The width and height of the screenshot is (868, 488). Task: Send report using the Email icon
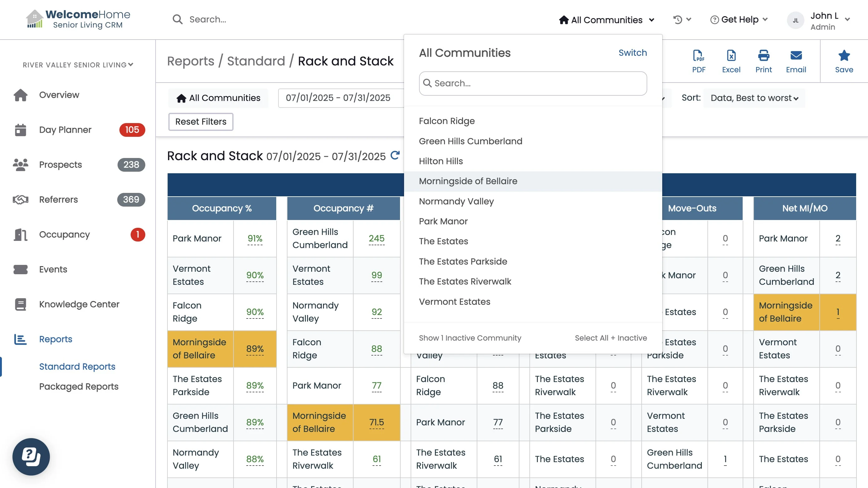tap(796, 61)
